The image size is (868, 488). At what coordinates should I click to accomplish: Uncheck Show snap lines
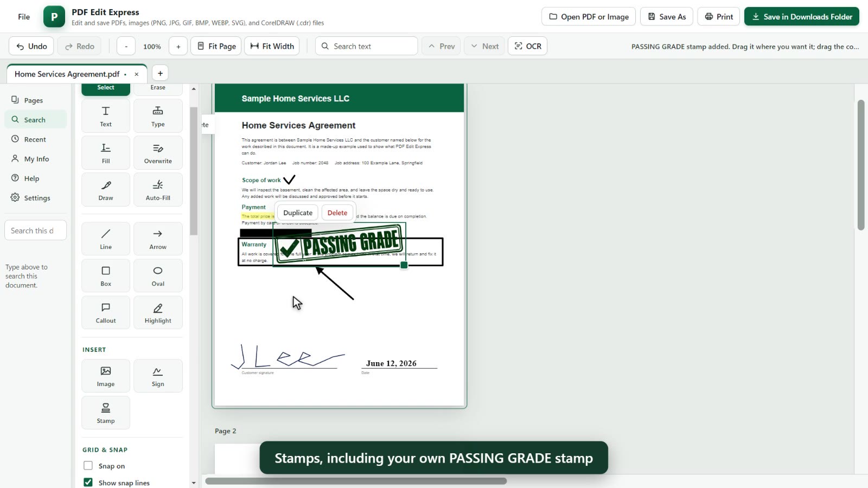pos(88,483)
